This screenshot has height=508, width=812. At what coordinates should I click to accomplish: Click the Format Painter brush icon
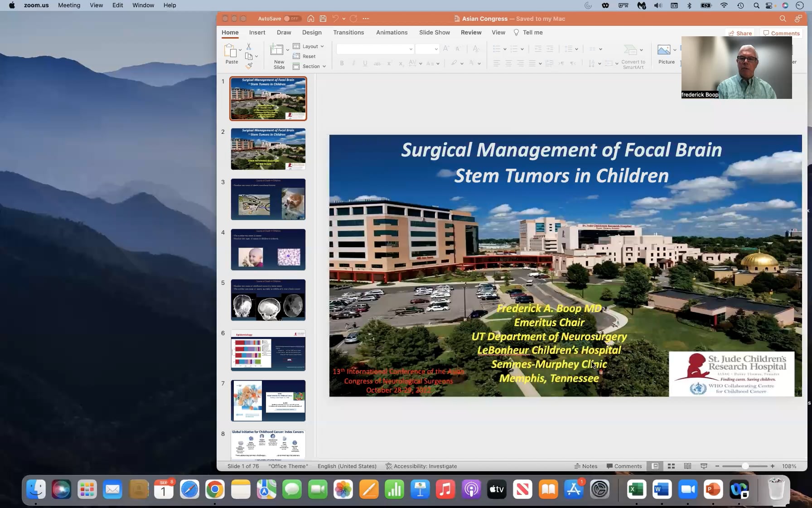pos(249,66)
